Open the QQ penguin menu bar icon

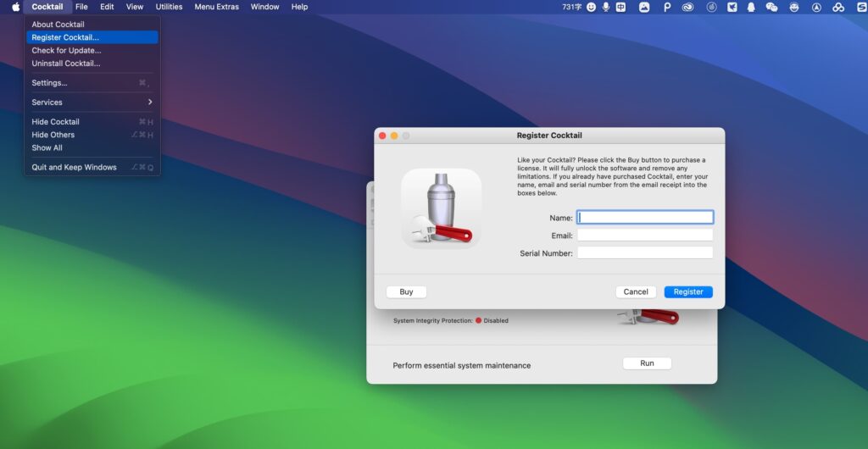pos(751,7)
